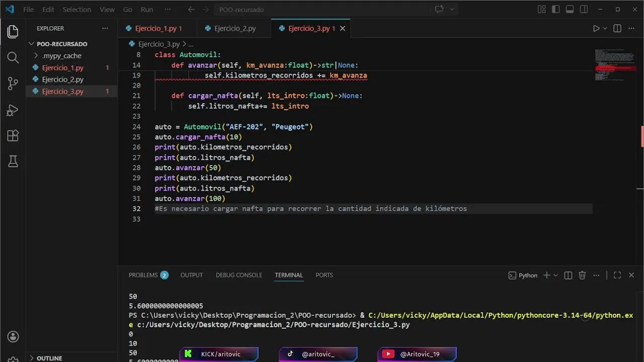Viewport: 644px width, 362px height.
Task: Click the Python terminal profile label
Action: coord(523,276)
